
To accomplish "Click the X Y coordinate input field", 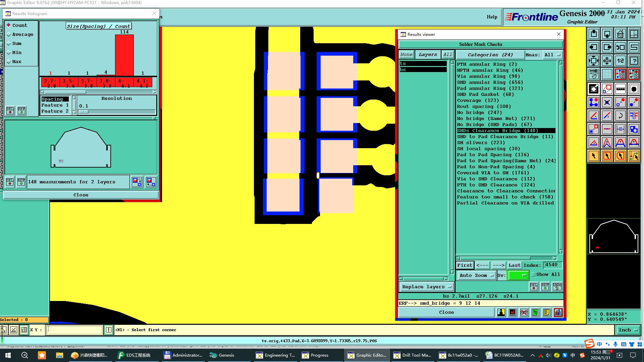I will coord(74,330).
